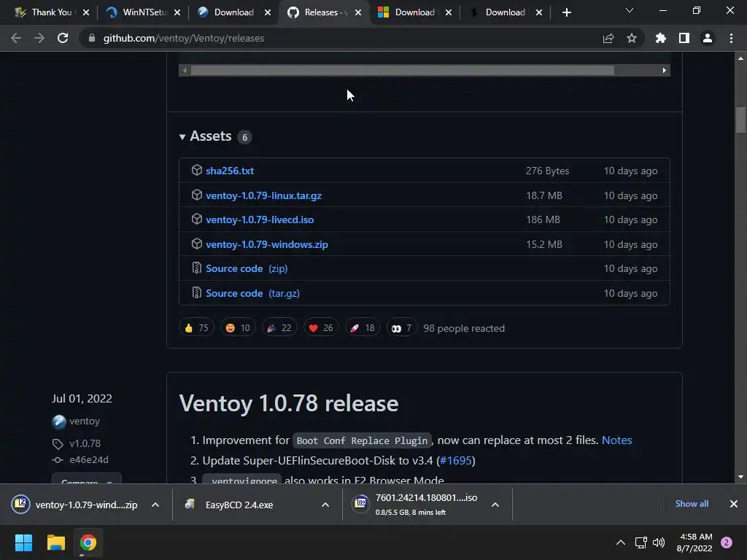This screenshot has width=747, height=560.
Task: Download ventoy-1.0.79-livecd.iso
Action: (x=260, y=219)
